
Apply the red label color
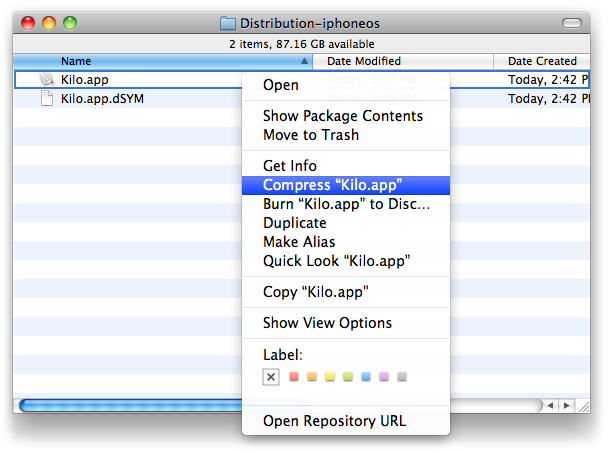[x=294, y=377]
